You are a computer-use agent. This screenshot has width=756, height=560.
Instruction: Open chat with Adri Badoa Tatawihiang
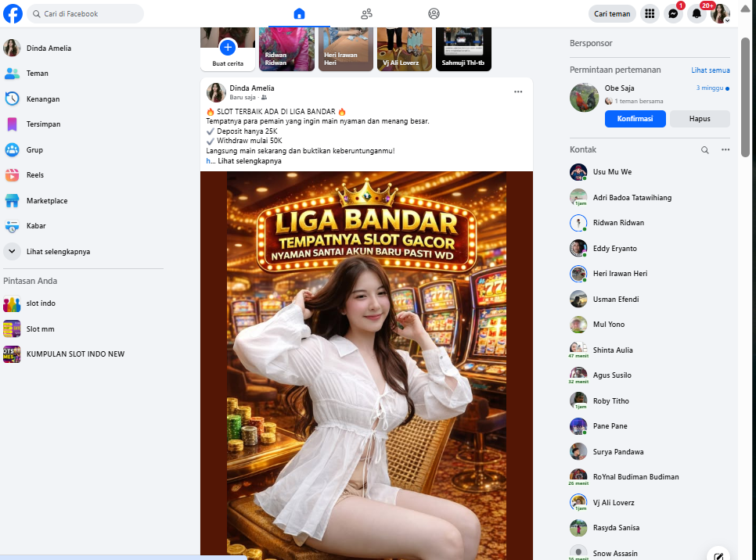pos(650,198)
